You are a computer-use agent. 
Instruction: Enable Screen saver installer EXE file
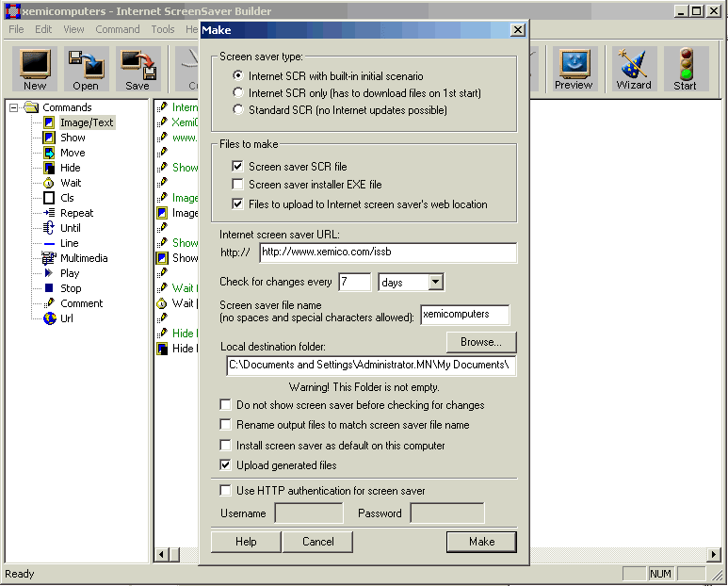(238, 185)
